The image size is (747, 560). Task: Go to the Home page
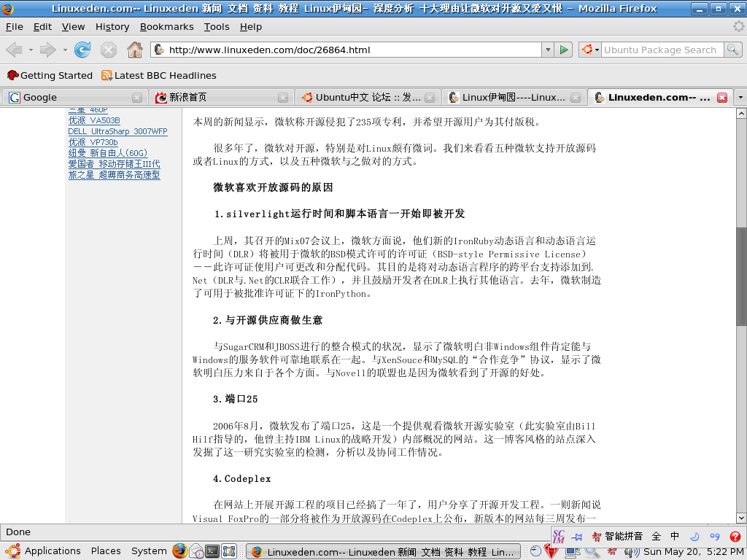tap(135, 50)
